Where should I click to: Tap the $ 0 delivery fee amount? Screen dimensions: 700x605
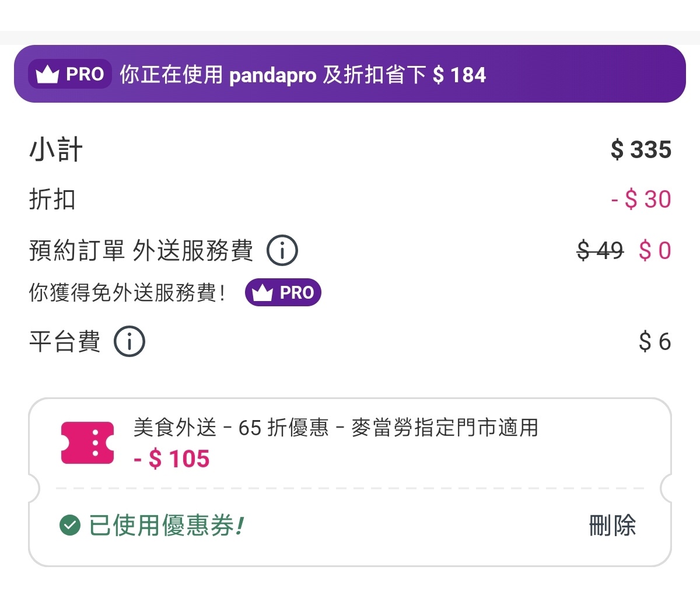(655, 251)
